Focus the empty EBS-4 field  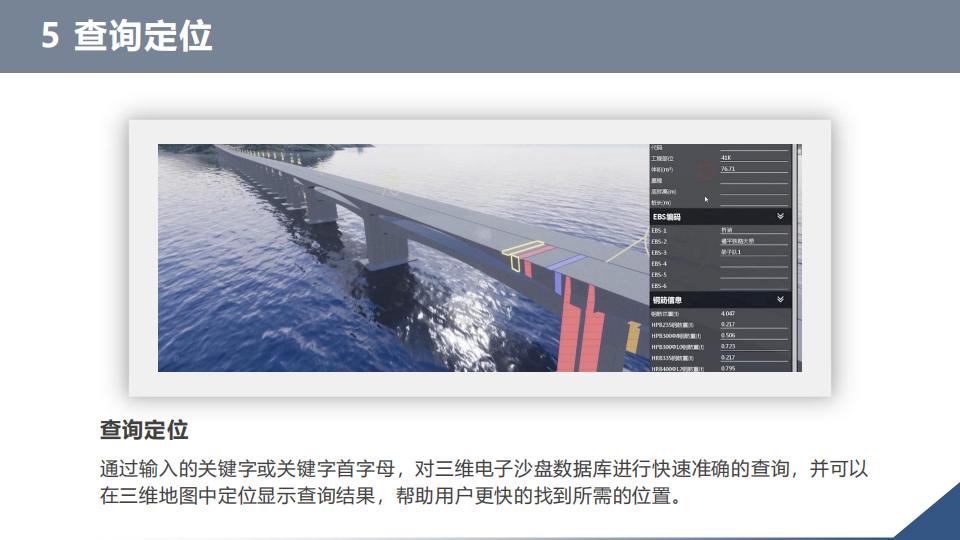(x=753, y=264)
